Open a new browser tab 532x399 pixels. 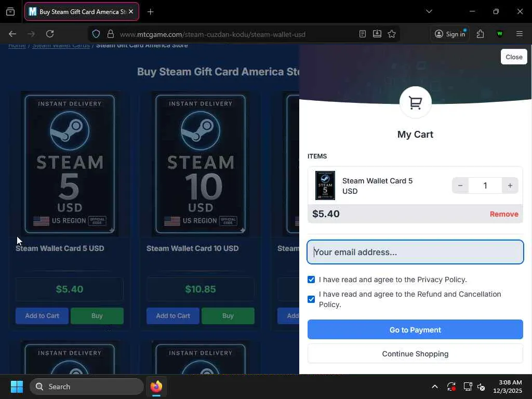click(150, 12)
